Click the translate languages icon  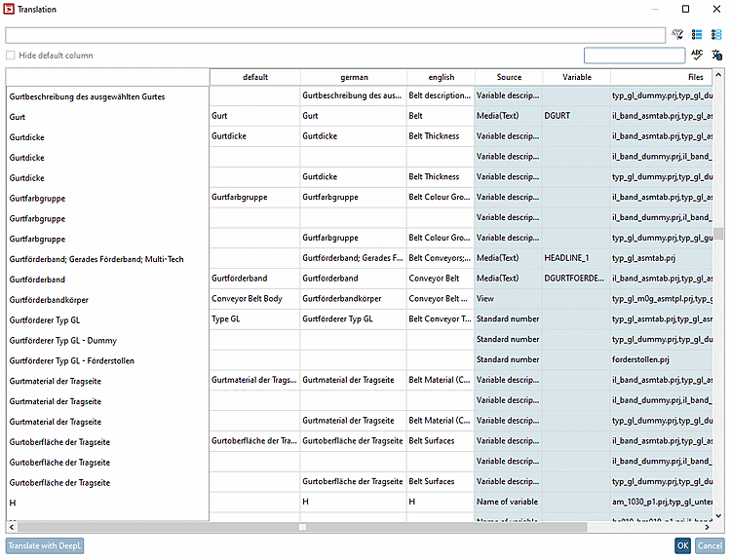coord(716,56)
